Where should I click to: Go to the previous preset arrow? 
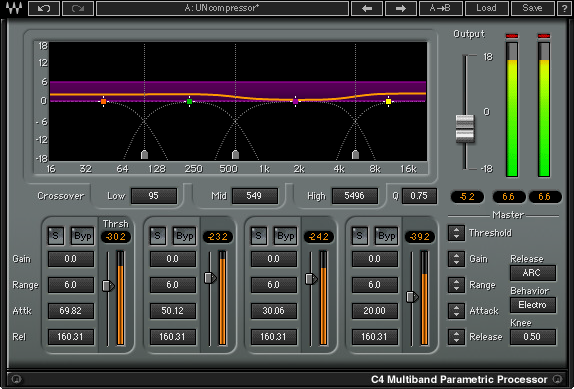tap(367, 8)
